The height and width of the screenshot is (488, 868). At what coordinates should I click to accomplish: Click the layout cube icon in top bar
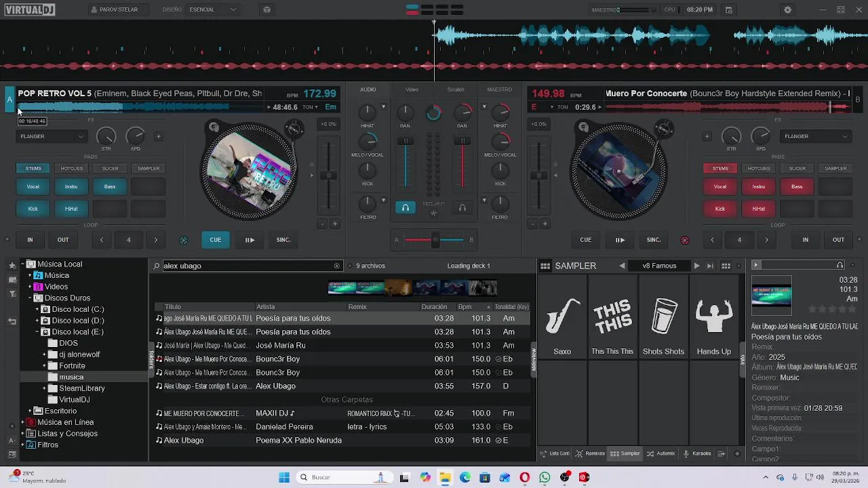(x=267, y=9)
